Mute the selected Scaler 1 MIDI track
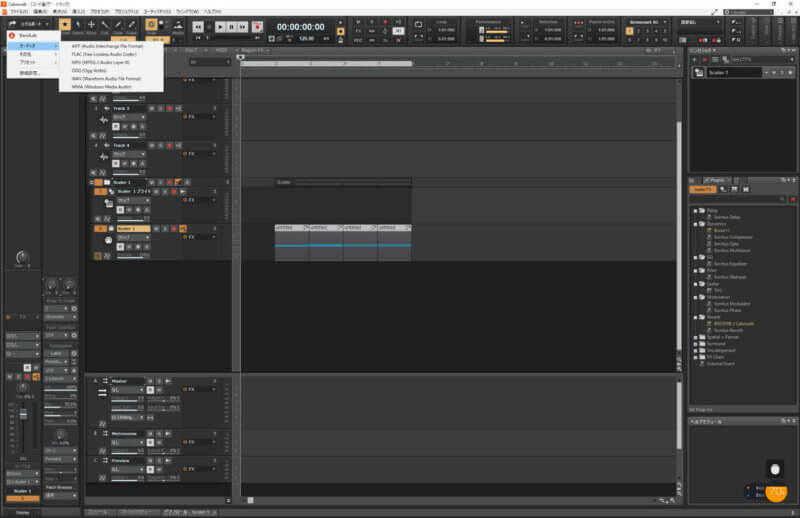Image resolution: width=800 pixels, height=518 pixels. pos(157,229)
